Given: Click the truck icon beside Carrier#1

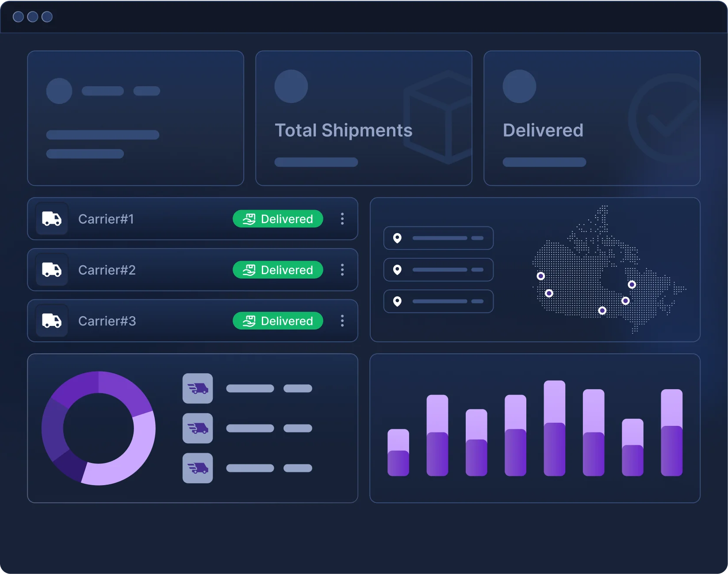Looking at the screenshot, I should (52, 218).
